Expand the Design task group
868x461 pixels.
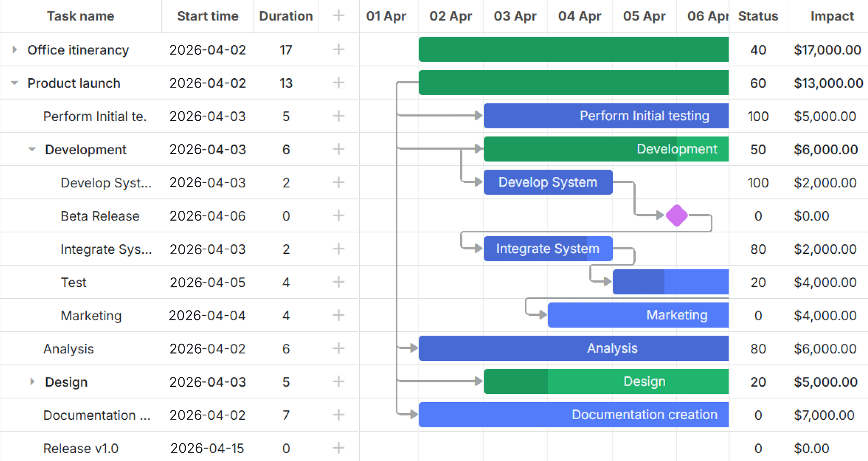[x=32, y=382]
